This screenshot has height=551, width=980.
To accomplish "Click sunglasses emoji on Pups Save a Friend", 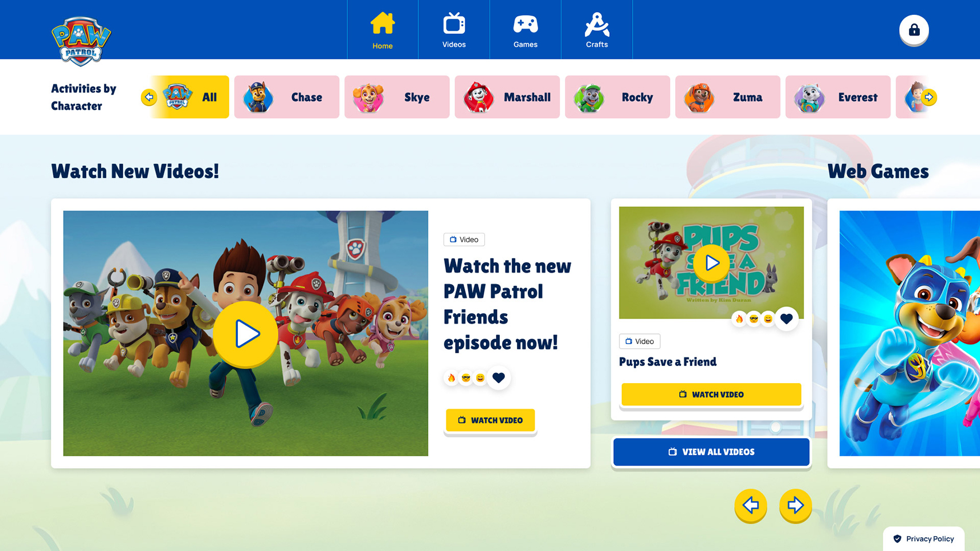I will click(x=754, y=319).
